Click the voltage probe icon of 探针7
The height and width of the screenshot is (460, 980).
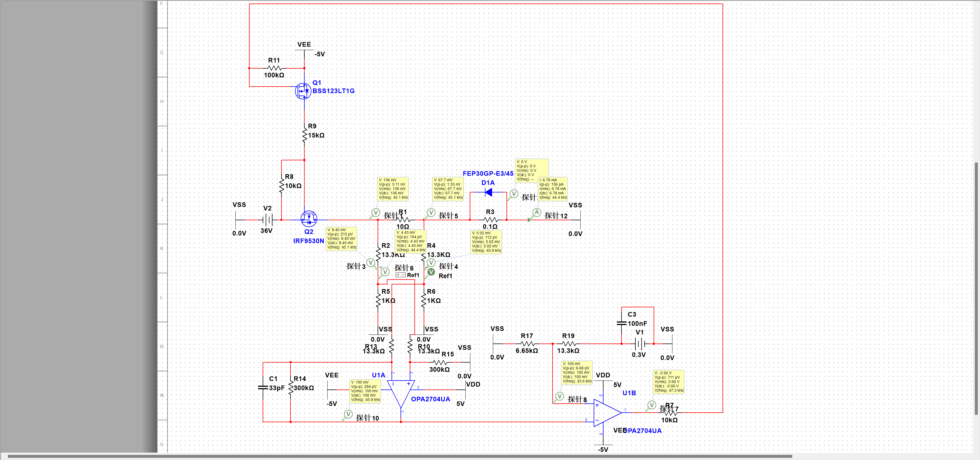[x=652, y=405]
